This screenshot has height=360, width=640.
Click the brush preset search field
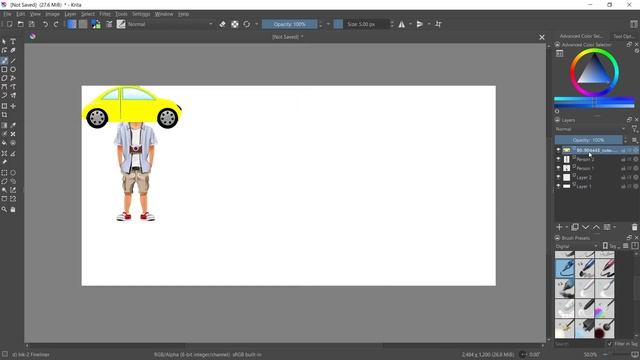coord(580,344)
